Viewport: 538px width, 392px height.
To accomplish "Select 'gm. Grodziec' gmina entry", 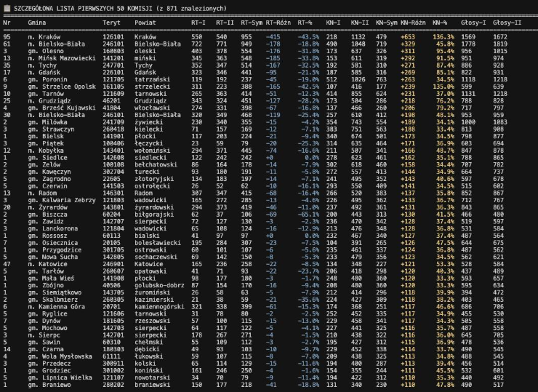I will click(49, 371).
